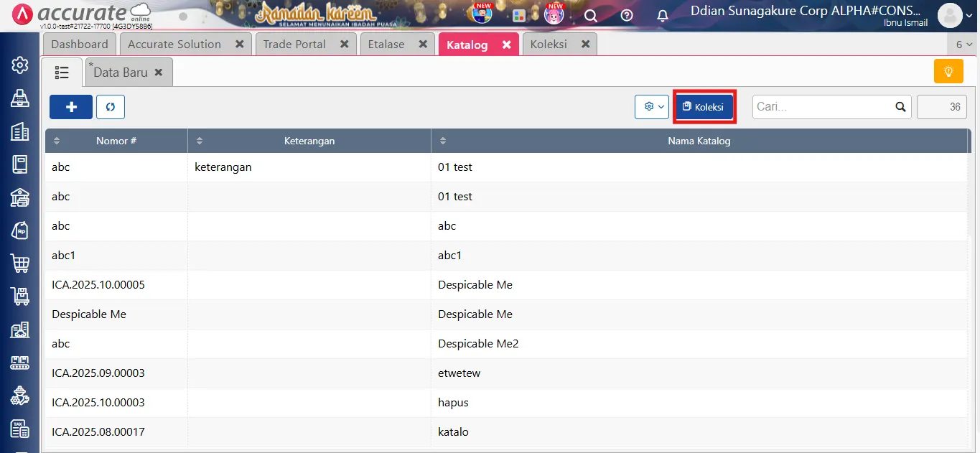The height and width of the screenshot is (453, 980).
Task: Open the shopping cart module in sidebar
Action: [19, 263]
